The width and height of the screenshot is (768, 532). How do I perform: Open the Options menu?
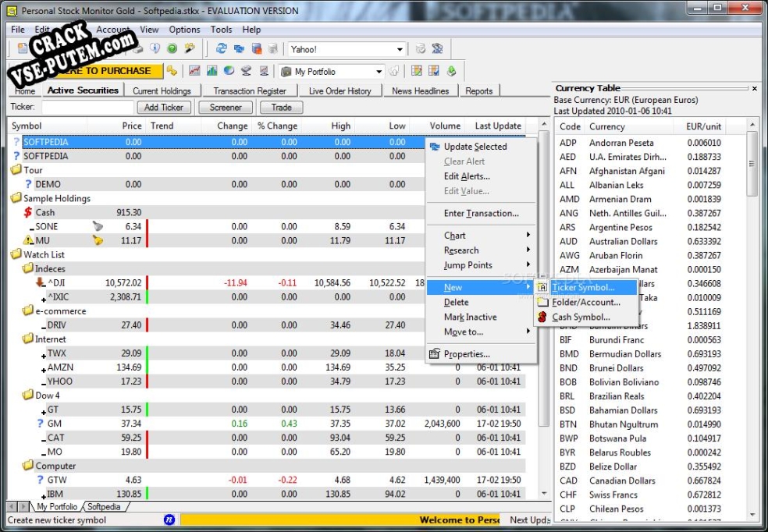click(x=184, y=30)
